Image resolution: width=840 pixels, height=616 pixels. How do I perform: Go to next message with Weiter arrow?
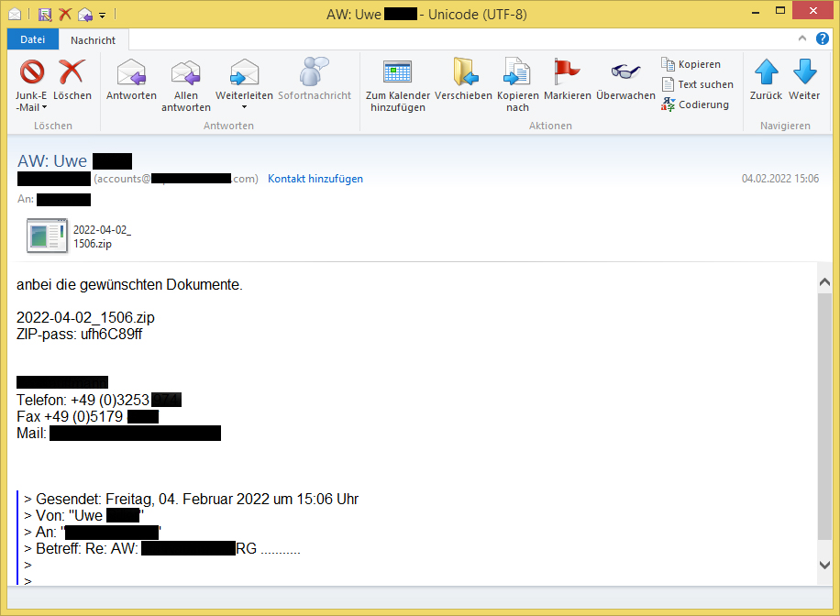804,81
